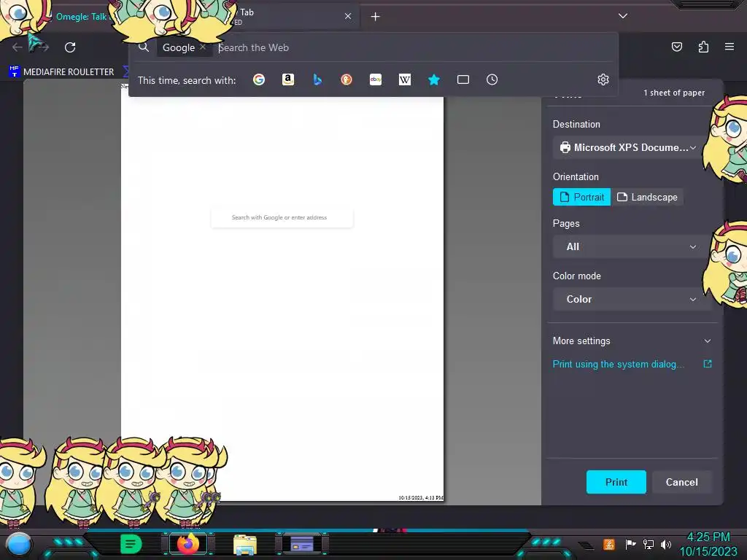Close the New Tab tab

348,16
